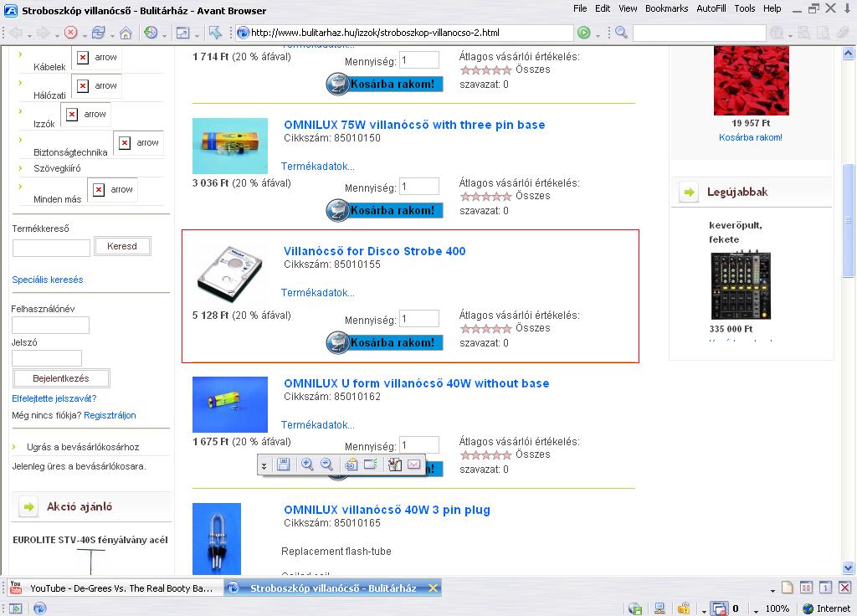Switch to the YouTube De-Grees tab

point(115,588)
